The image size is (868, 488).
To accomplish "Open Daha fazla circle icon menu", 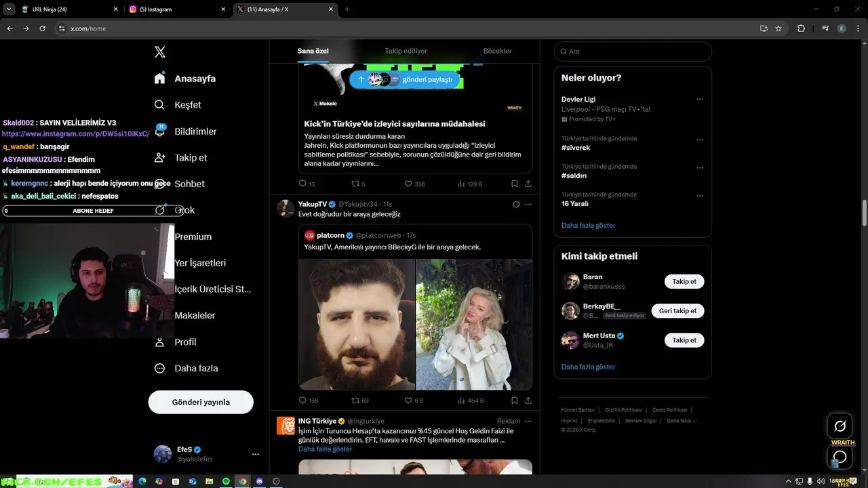I will [159, 369].
